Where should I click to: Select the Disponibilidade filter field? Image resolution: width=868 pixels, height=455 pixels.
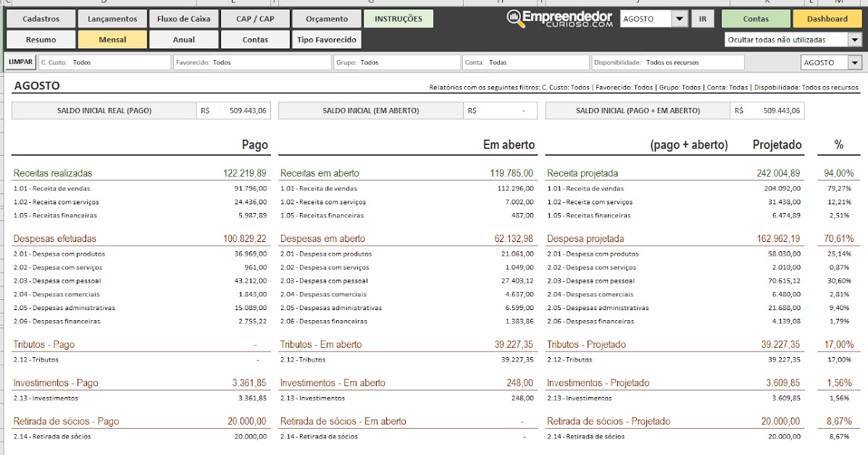tap(667, 63)
